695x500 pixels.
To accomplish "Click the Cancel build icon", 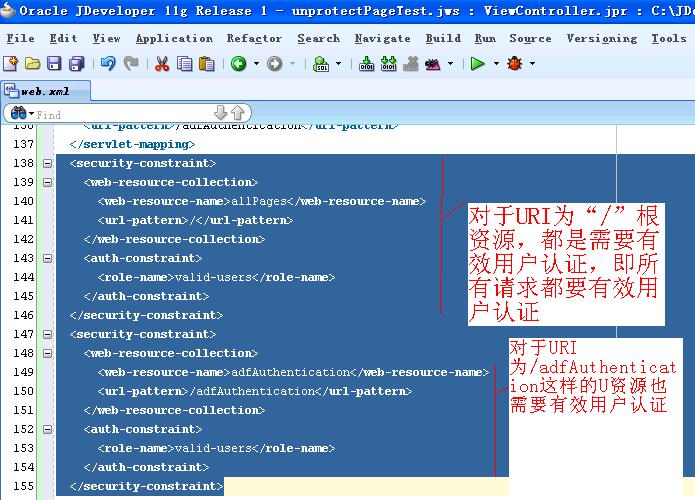I will pyautogui.click(x=411, y=64).
